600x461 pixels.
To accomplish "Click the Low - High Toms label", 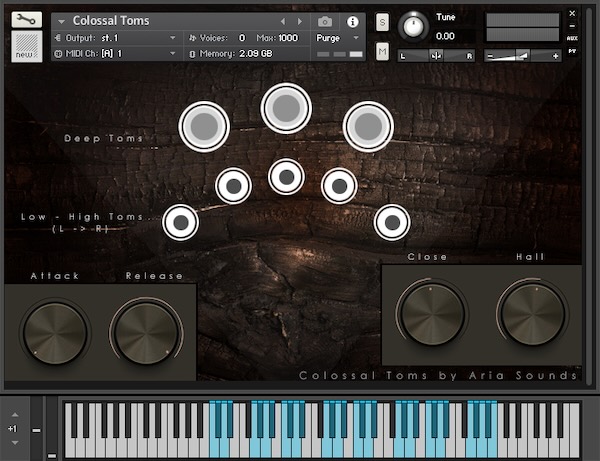I will point(82,217).
